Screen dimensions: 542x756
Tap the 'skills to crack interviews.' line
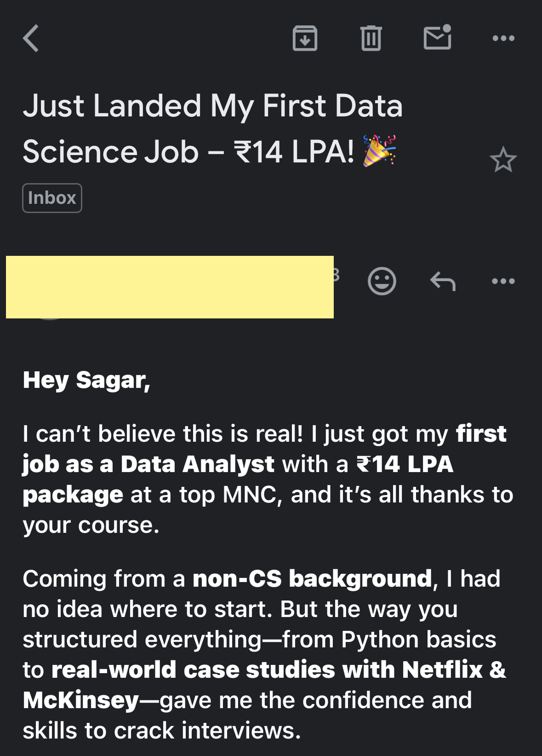coord(161,730)
